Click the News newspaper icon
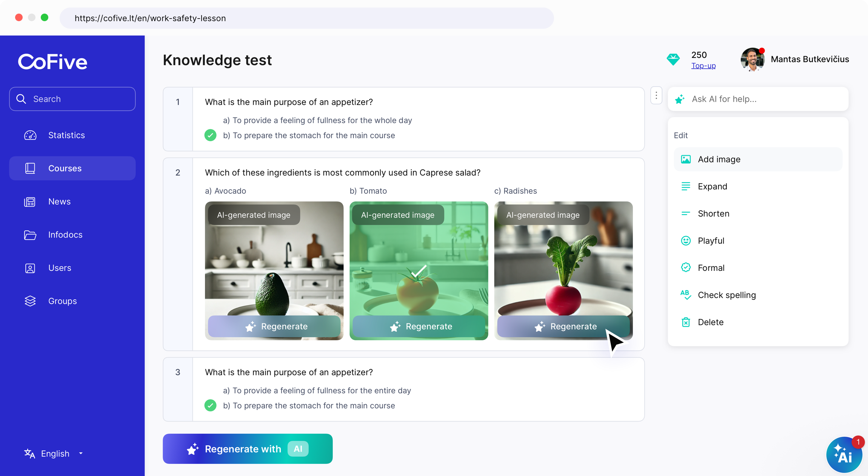Screen dimensions: 868x476 (x=30, y=202)
